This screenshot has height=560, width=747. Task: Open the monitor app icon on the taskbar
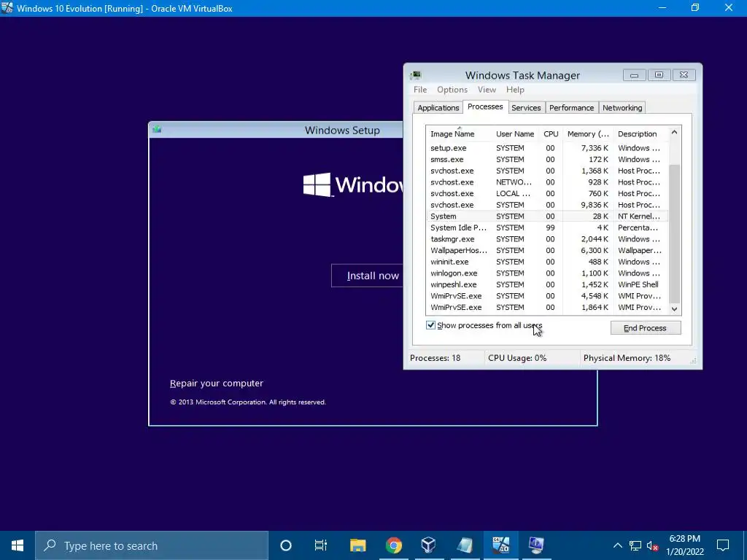(536, 545)
